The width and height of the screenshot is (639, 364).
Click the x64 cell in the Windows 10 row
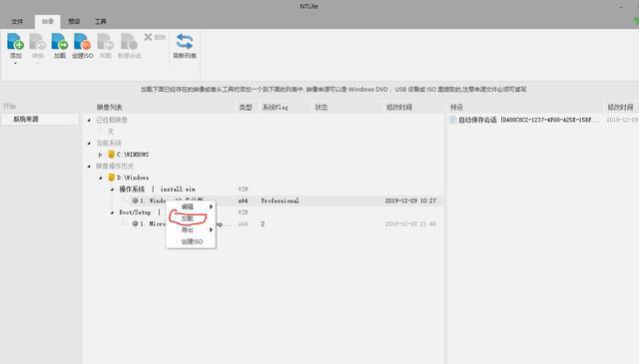(243, 200)
